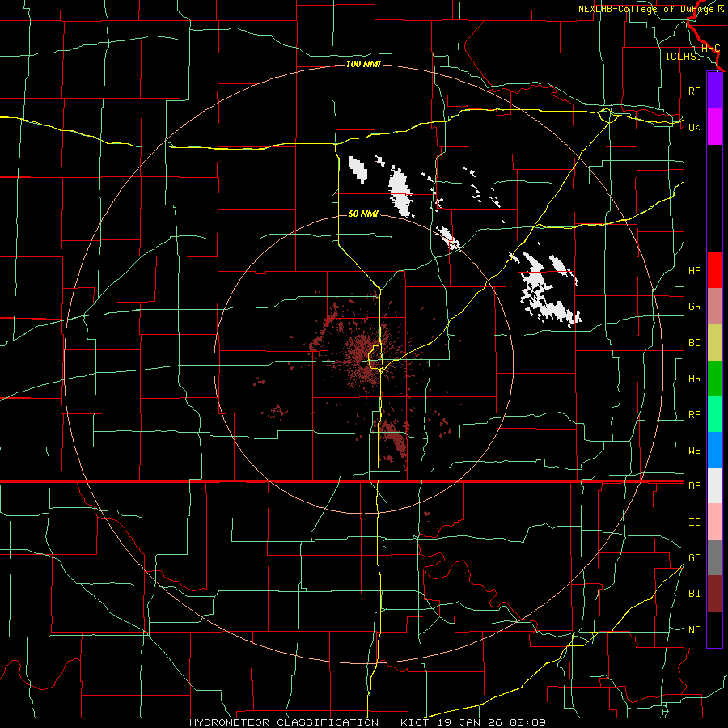Select the "ND" legend label
The image size is (728, 728).
click(694, 629)
